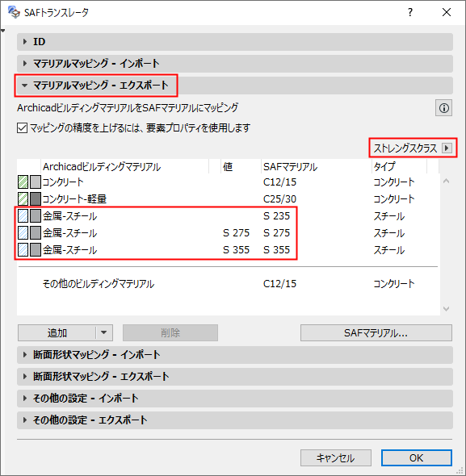
Task: Click the hatch pattern icon for コンクリート-軽量 row
Action: [23, 198]
